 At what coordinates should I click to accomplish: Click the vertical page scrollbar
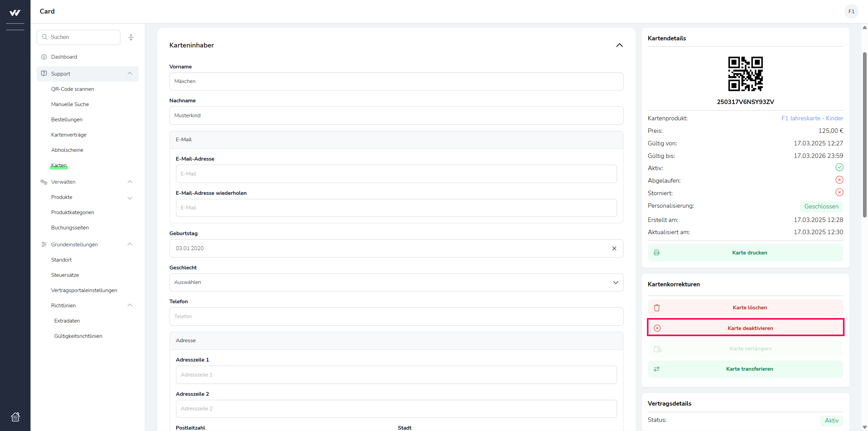tap(864, 136)
